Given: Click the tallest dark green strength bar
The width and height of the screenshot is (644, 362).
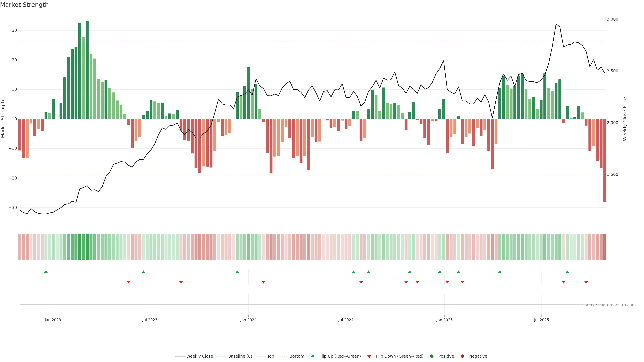Looking at the screenshot, I should point(87,70).
